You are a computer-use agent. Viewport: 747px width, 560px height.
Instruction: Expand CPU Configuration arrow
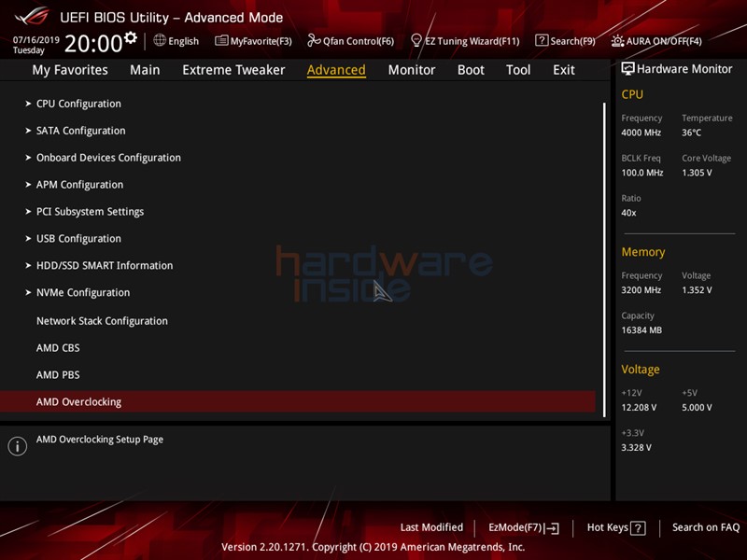(28, 104)
